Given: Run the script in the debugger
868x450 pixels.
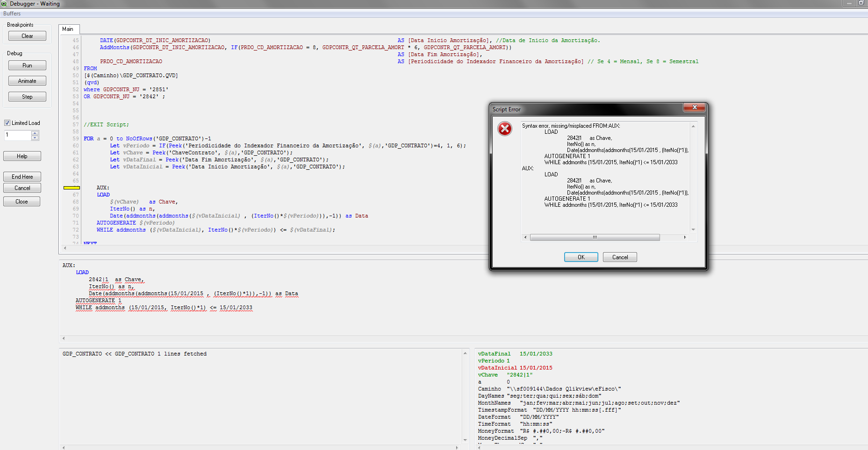Looking at the screenshot, I should 27,65.
